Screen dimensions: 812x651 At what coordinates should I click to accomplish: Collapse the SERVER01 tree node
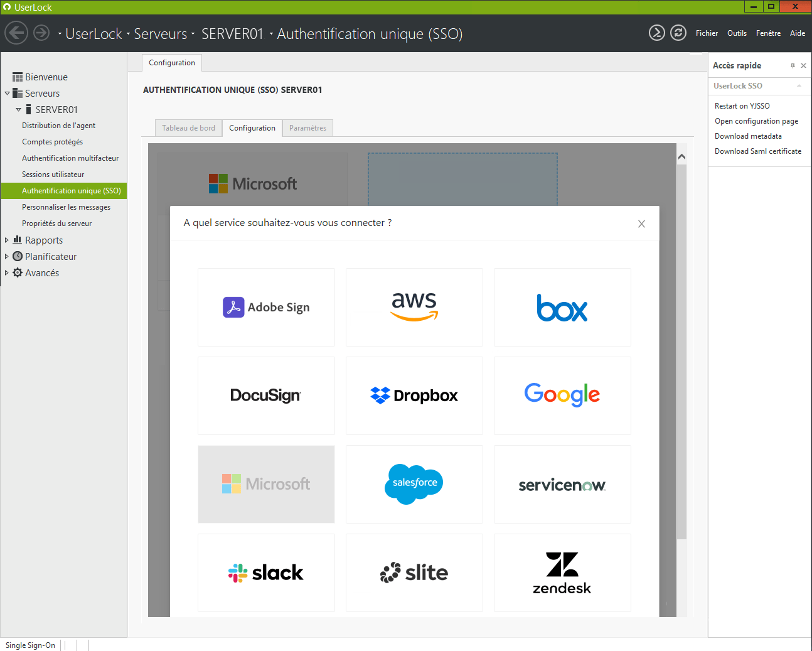tap(18, 110)
